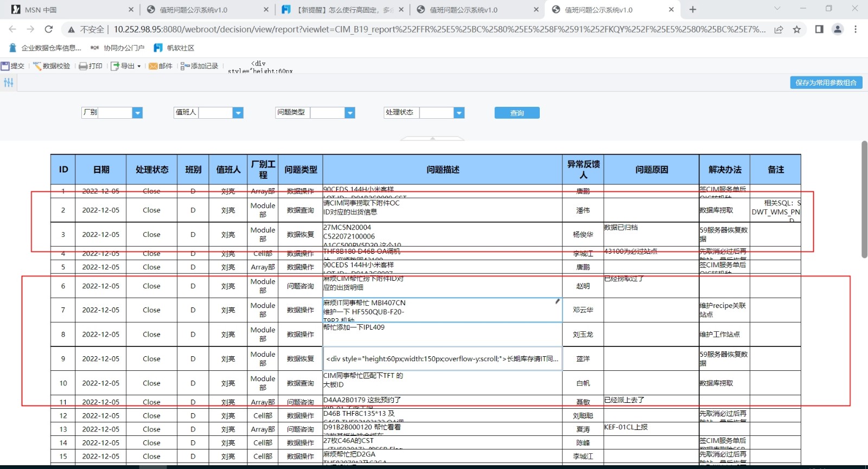Run 数据校验 data validation tool
Image resolution: width=868 pixels, height=469 pixels.
pyautogui.click(x=37, y=66)
